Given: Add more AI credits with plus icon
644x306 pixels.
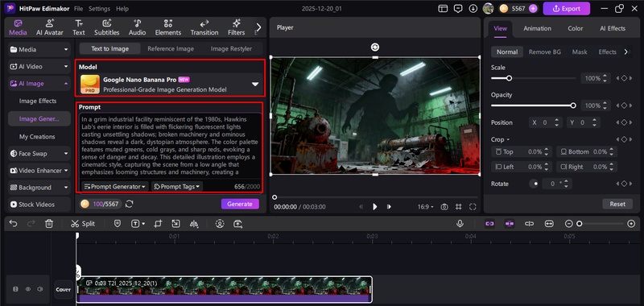Looking at the screenshot, I should pos(533,8).
